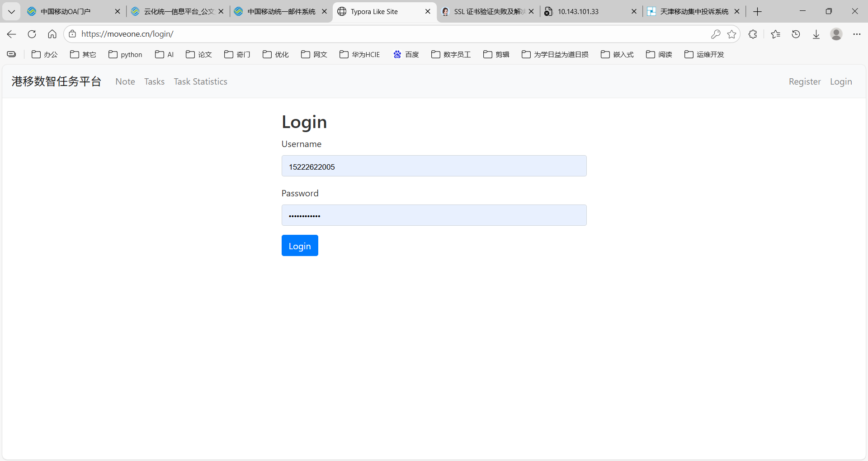Open the Register link
Screen dimensions: 868x461
click(x=804, y=81)
